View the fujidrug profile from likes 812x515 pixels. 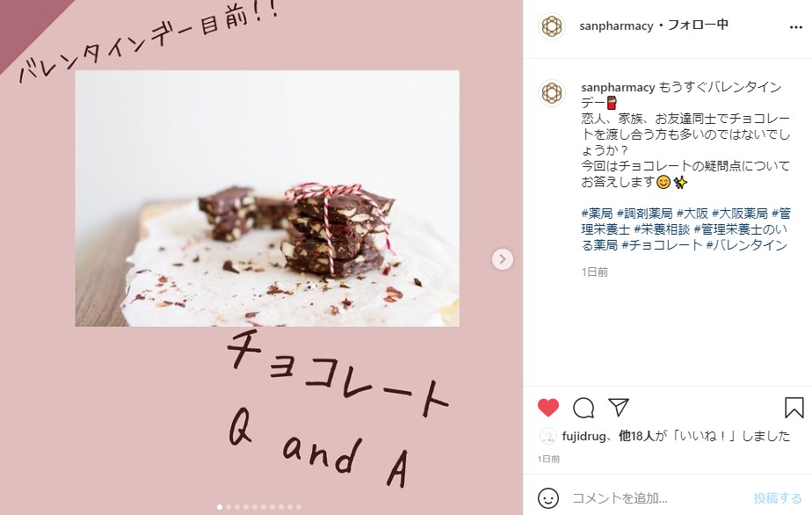tap(584, 436)
